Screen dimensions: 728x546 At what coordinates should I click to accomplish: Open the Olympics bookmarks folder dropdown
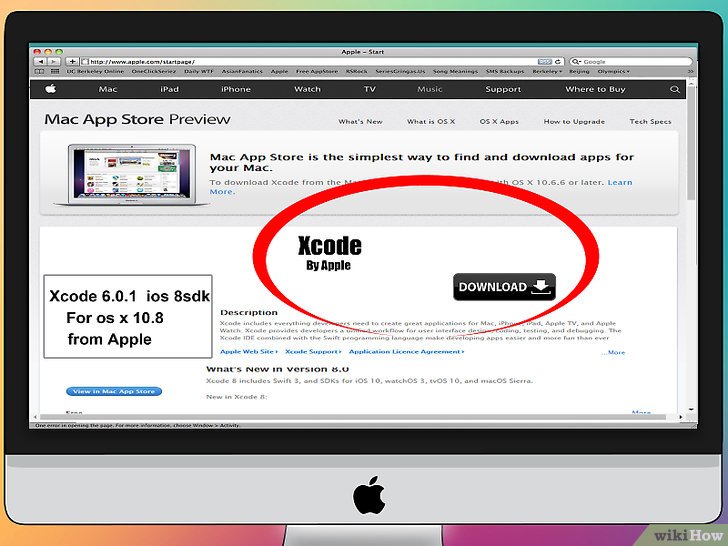click(x=613, y=72)
